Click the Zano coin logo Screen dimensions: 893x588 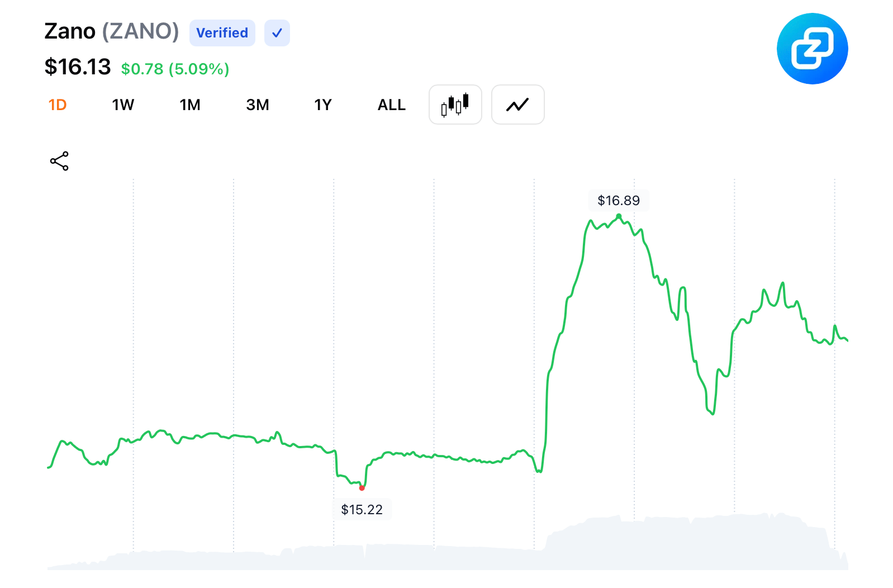(812, 49)
